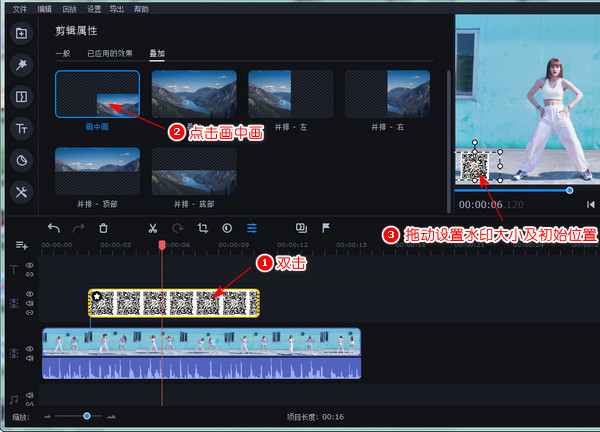600x432 pixels.
Task: Select the 并排 - 左 overlay preset
Action: 291,94
